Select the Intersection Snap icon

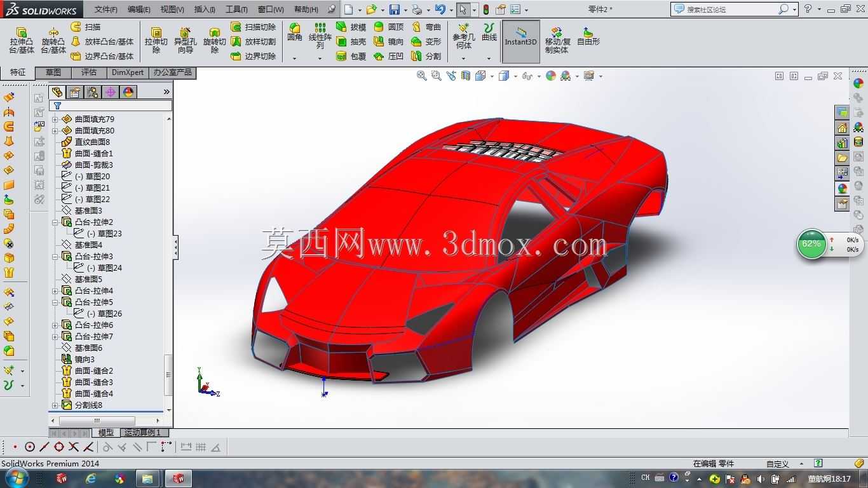74,447
